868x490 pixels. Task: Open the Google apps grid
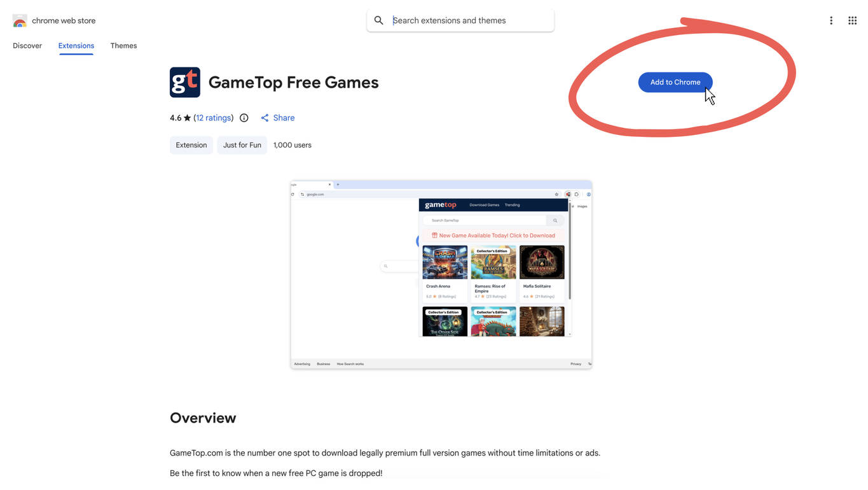click(x=853, y=20)
